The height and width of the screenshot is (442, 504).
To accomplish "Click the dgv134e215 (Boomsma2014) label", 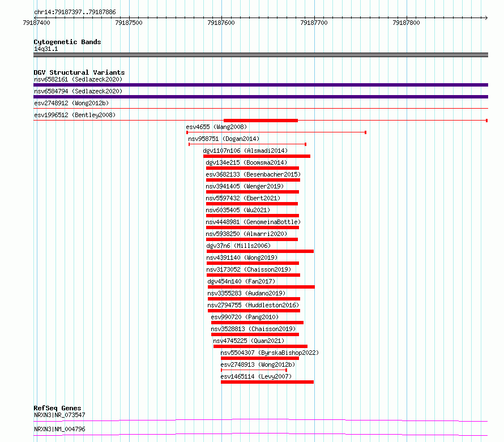I will [x=246, y=162].
